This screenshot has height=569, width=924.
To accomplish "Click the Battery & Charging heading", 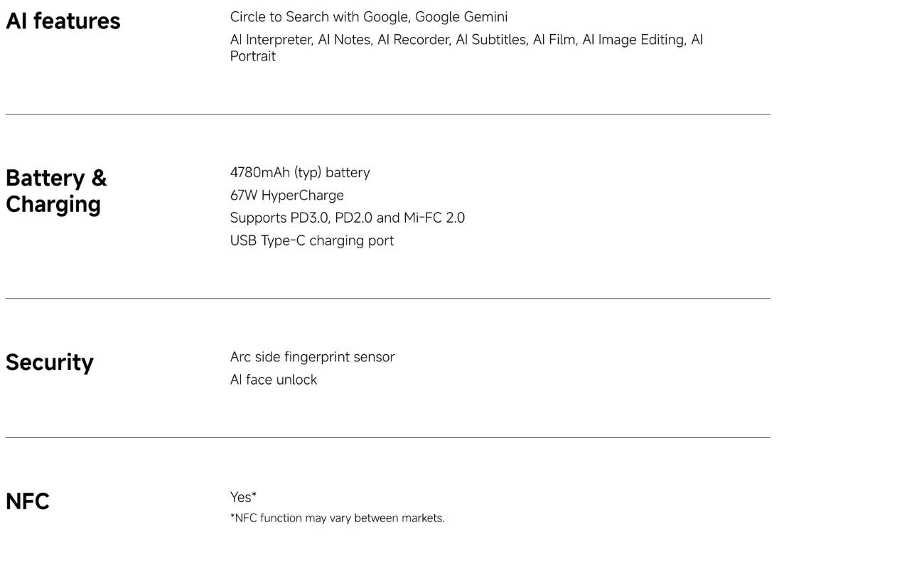I will click(57, 191).
